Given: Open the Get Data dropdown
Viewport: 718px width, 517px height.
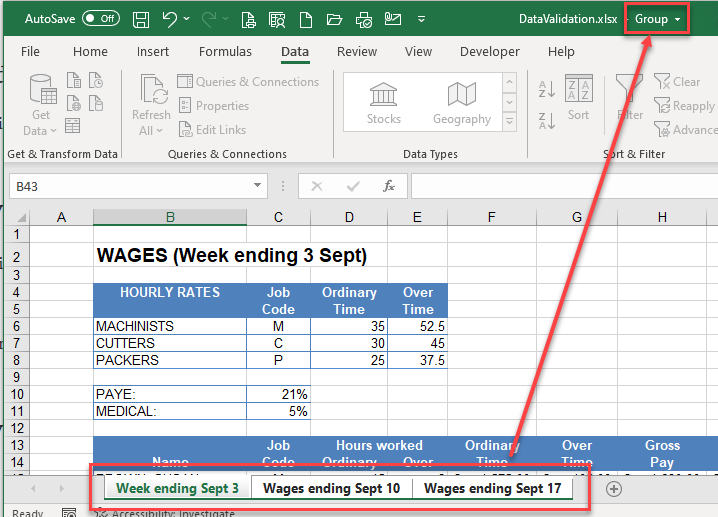Looking at the screenshot, I should pos(40,105).
